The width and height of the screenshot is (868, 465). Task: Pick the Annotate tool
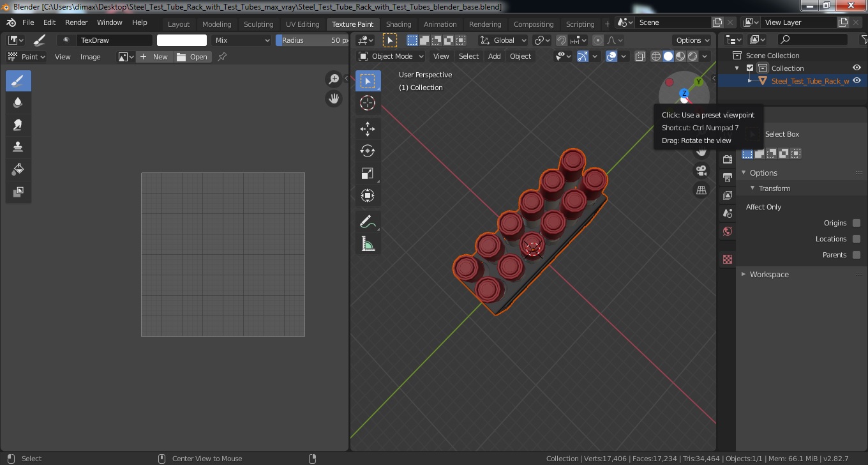[x=368, y=222]
